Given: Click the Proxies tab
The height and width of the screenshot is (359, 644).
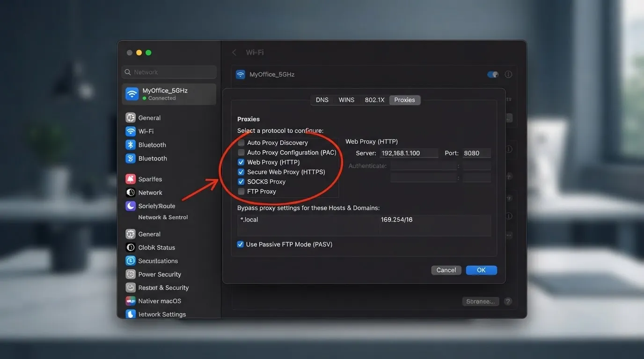Looking at the screenshot, I should pyautogui.click(x=404, y=100).
